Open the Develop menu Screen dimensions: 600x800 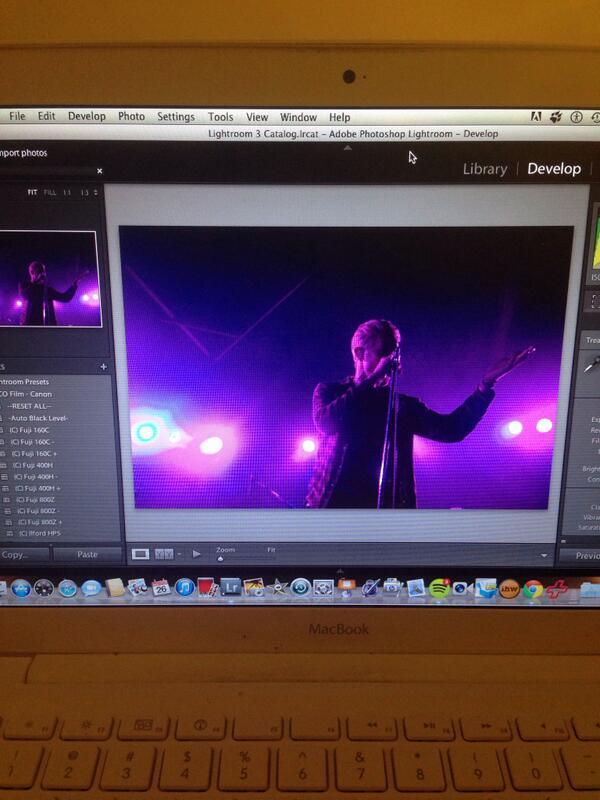point(87,117)
